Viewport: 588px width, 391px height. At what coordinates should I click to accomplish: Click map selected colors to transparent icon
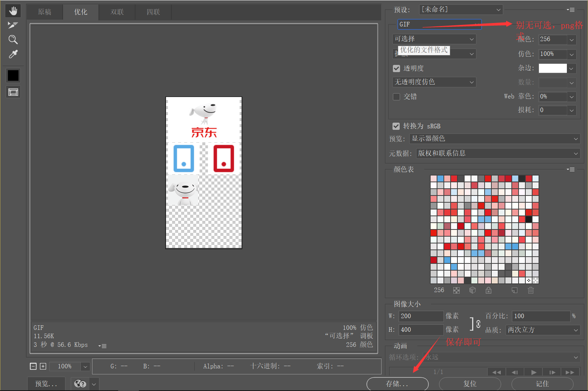coord(457,290)
